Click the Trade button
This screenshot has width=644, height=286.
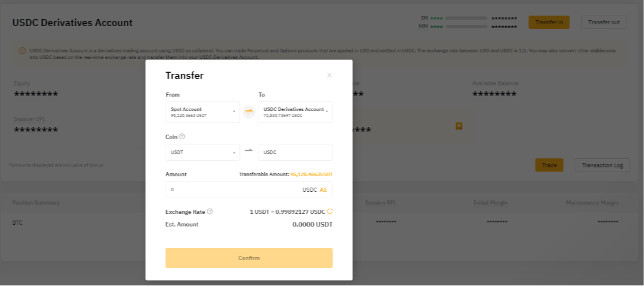[549, 165]
